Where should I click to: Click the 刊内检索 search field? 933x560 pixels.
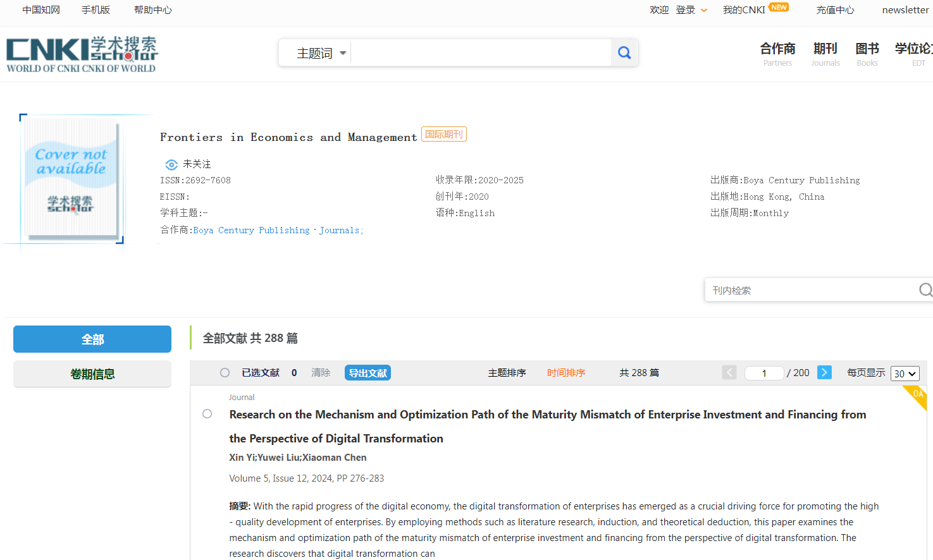pos(812,290)
